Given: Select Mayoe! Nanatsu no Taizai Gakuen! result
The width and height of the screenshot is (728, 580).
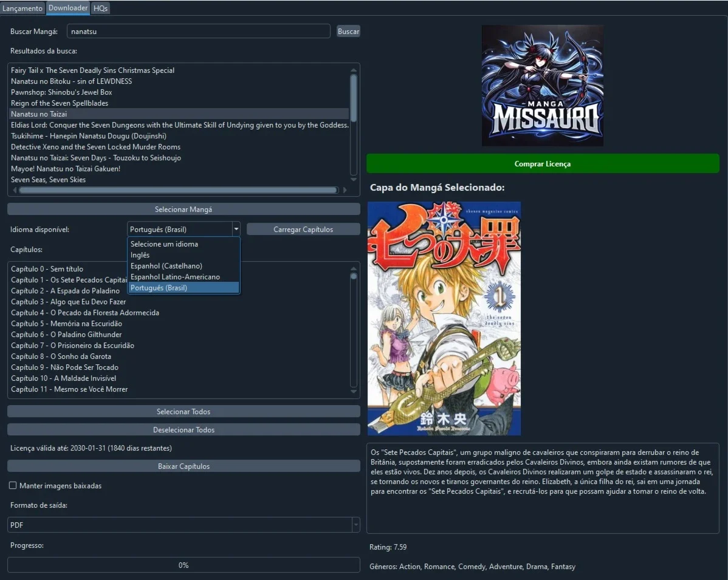Looking at the screenshot, I should 179,168.
